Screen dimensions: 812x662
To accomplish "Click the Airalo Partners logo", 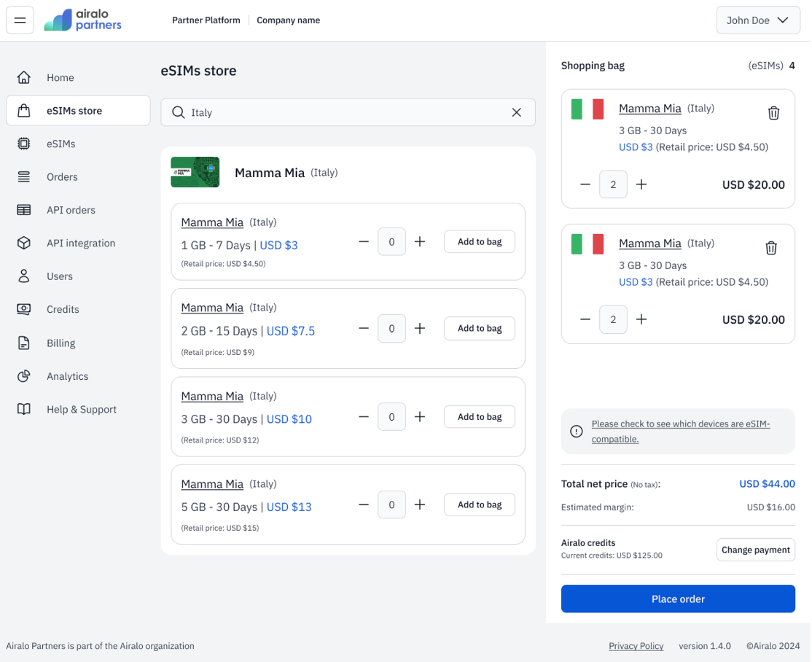I will coord(83,20).
